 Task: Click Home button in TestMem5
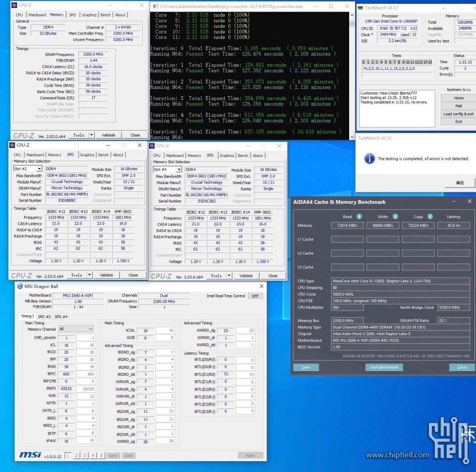pos(459,98)
